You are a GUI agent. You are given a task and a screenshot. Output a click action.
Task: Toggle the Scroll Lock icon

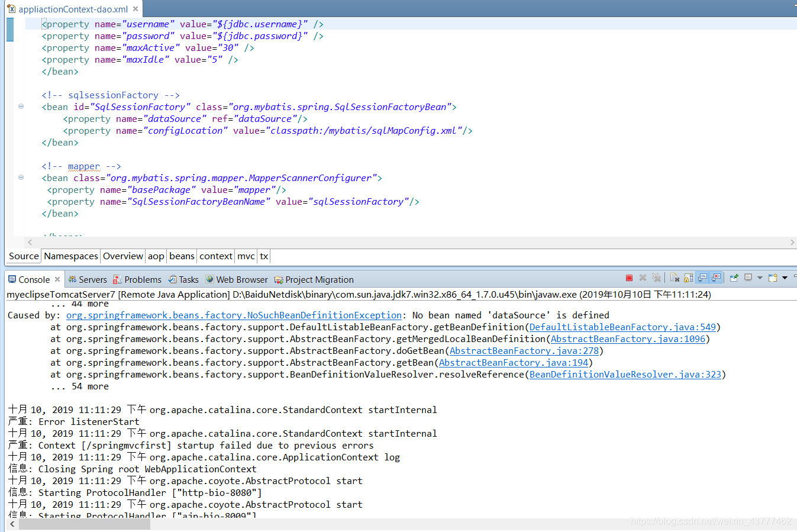click(688, 278)
